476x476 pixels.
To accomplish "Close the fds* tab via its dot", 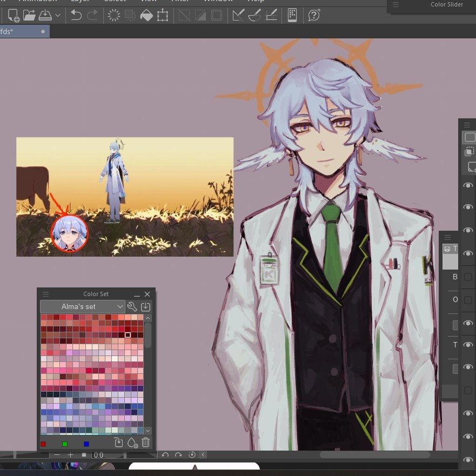I will [x=43, y=31].
